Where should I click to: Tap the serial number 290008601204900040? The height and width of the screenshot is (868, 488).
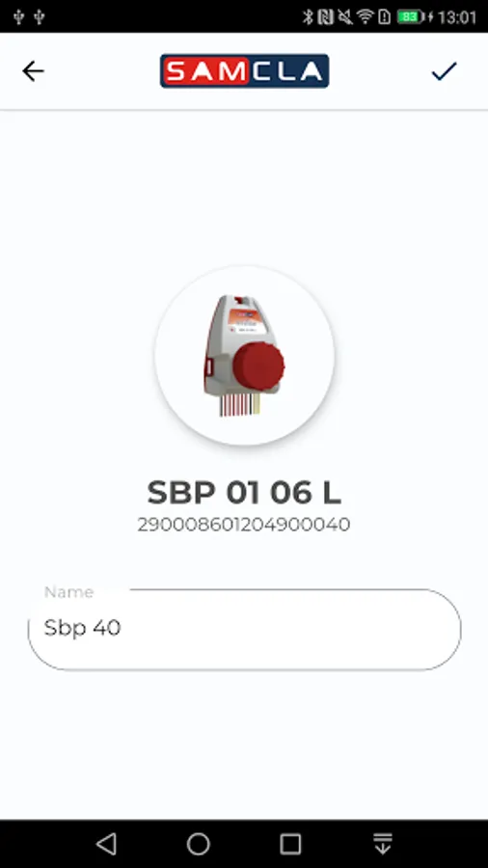coord(244,525)
